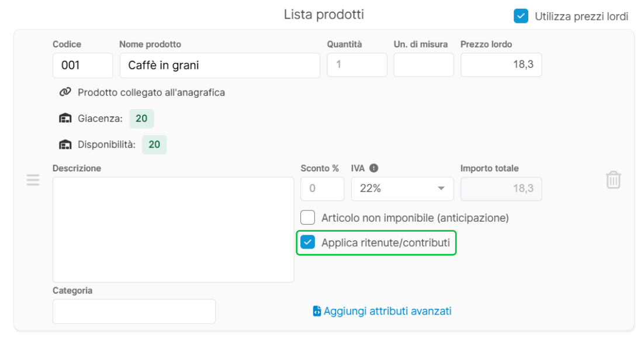Focus the Codice field with 001
This screenshot has width=644, height=341.
(x=82, y=66)
